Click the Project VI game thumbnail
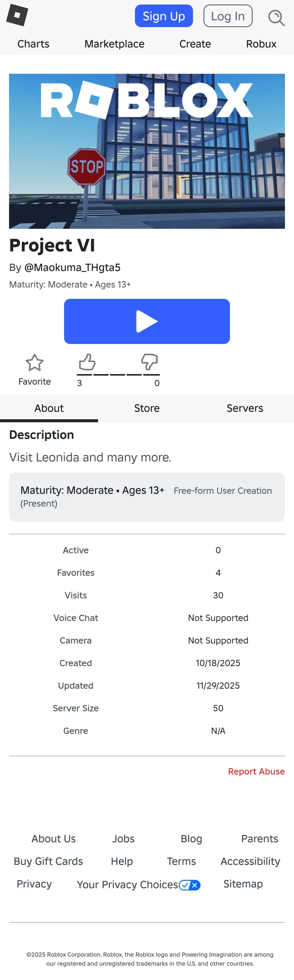This screenshot has width=294, height=980. (x=147, y=151)
